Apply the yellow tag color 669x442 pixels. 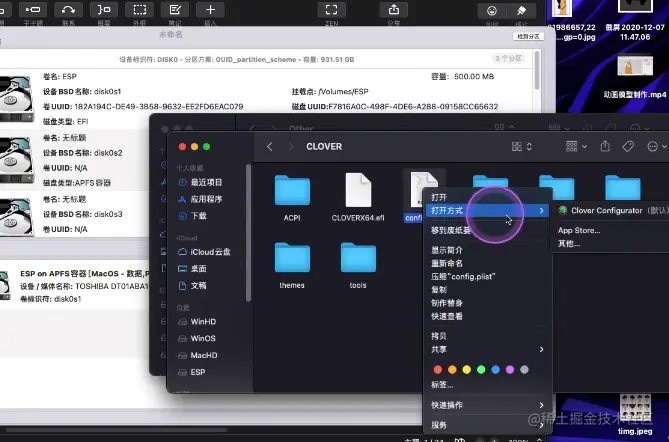pyautogui.click(x=467, y=369)
